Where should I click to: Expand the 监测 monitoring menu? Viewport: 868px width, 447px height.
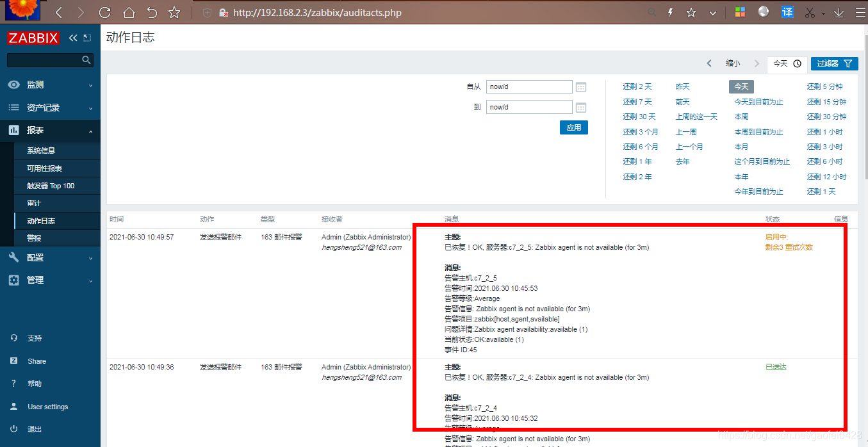coord(50,85)
